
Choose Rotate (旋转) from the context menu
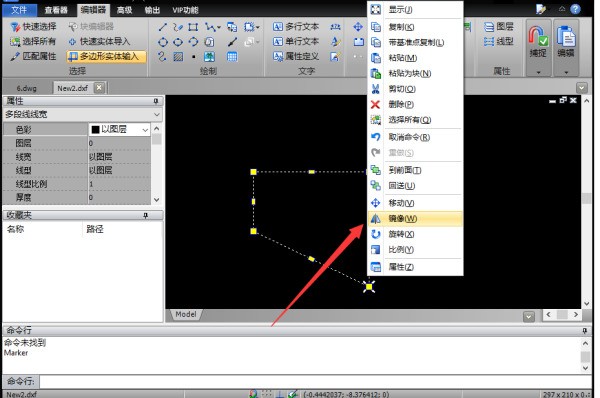pos(415,234)
